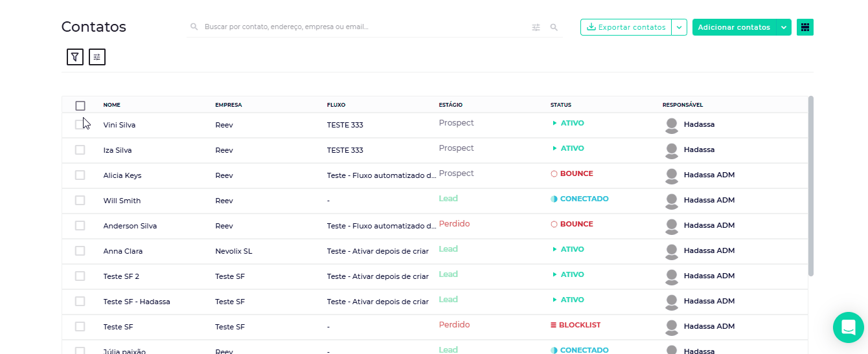Viewport: 868px width, 354px height.
Task: Switch to grid view icon
Action: [805, 27]
